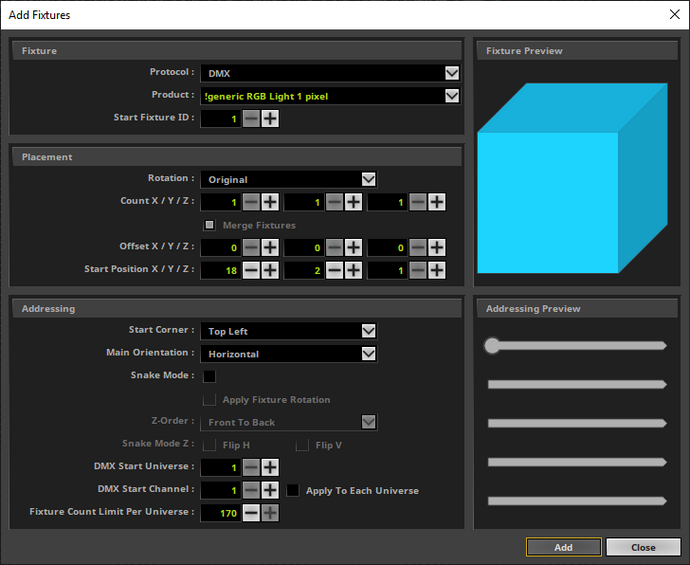Click the Add button

click(x=564, y=547)
